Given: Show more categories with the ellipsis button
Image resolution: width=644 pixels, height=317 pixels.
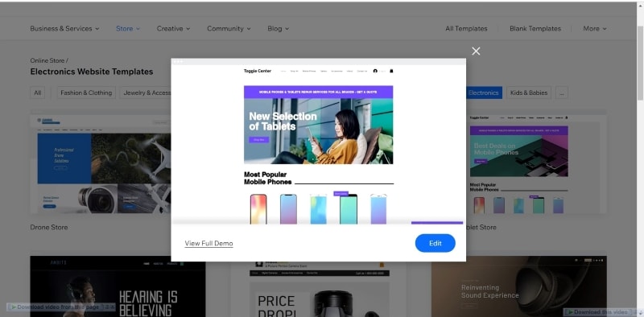Looking at the screenshot, I should (561, 93).
